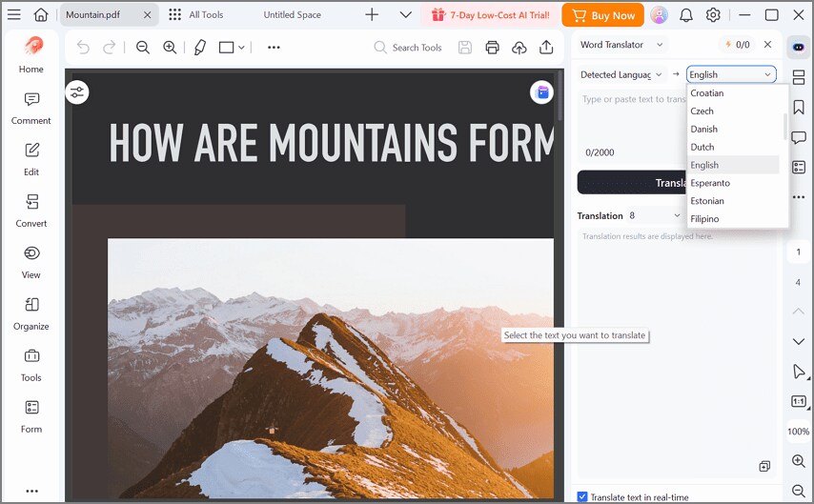Expand the tab list chevron
This screenshot has width=814, height=504.
point(405,15)
